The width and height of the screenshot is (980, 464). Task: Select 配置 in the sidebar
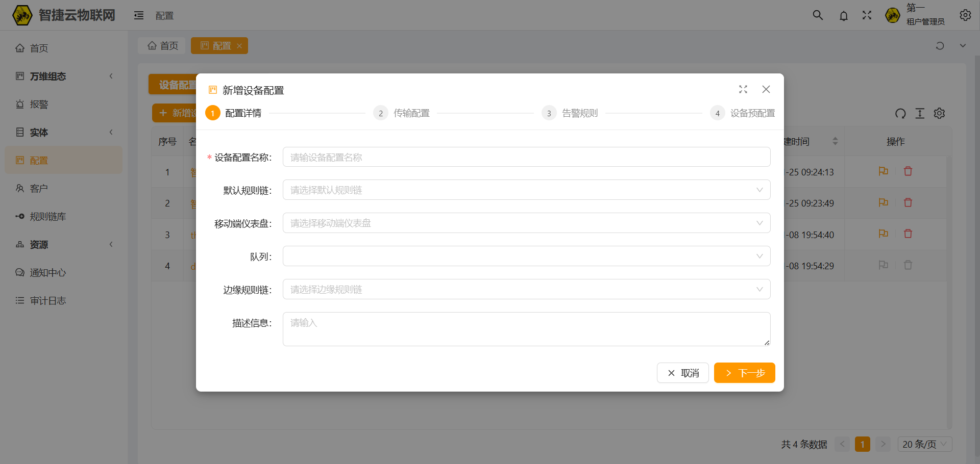point(64,160)
